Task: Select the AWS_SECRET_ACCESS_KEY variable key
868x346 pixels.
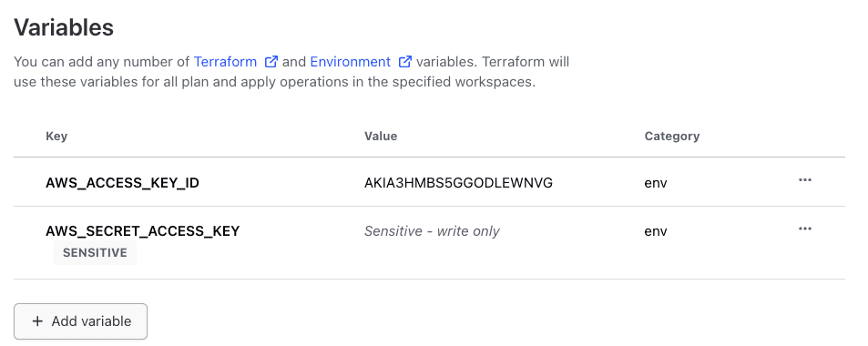Action: tap(142, 231)
